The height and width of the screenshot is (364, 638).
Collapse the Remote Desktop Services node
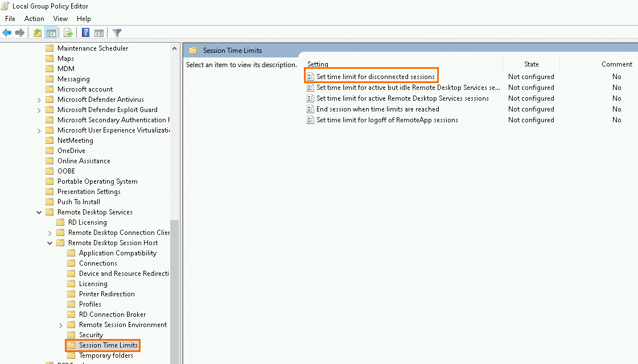tap(39, 212)
